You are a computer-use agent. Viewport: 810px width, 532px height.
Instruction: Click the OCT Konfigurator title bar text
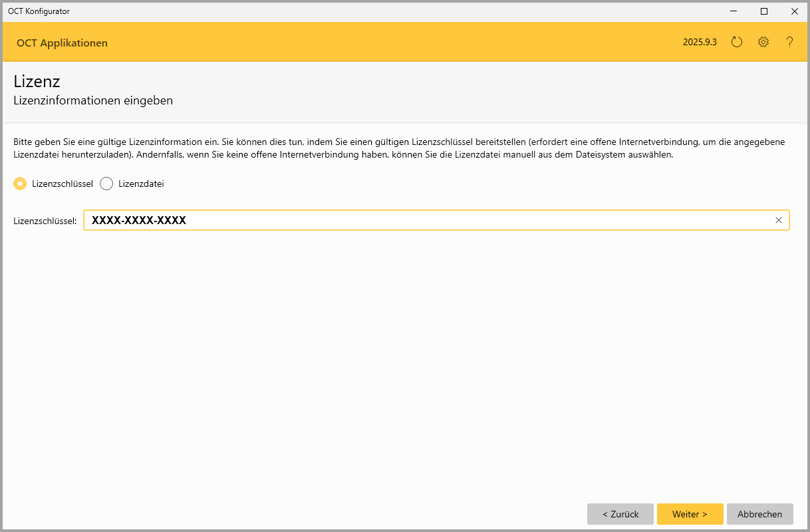pos(39,11)
